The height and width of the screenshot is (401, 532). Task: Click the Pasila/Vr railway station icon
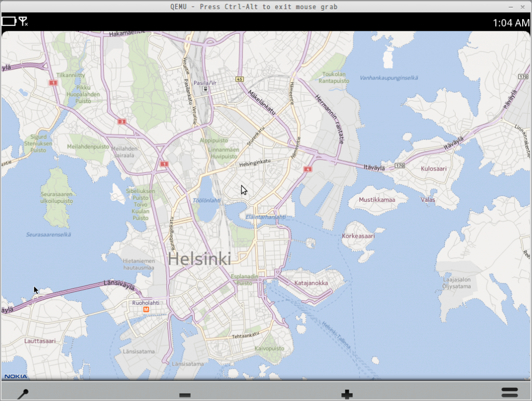click(205, 89)
